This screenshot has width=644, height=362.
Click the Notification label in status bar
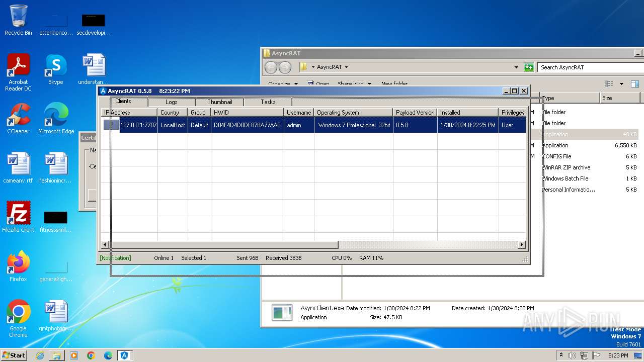115,258
